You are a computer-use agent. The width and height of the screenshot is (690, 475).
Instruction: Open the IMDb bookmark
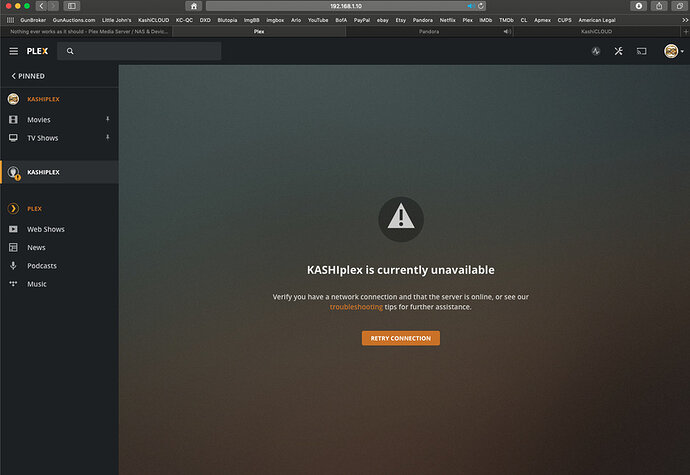[486, 20]
